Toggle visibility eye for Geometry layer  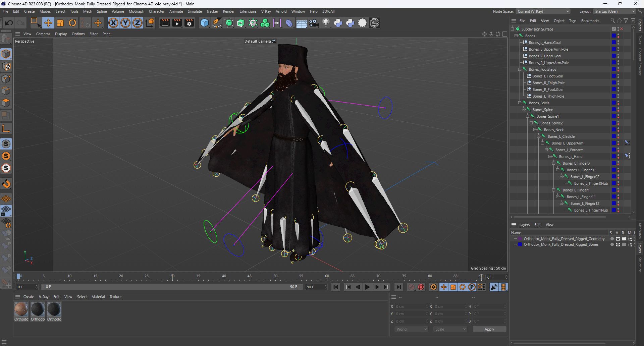(x=618, y=239)
